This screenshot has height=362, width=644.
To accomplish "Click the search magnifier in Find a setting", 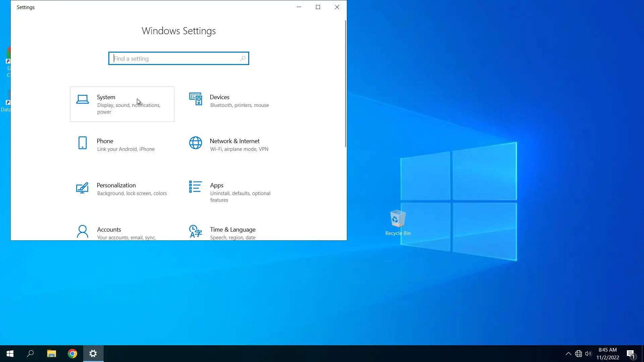I will [x=243, y=59].
